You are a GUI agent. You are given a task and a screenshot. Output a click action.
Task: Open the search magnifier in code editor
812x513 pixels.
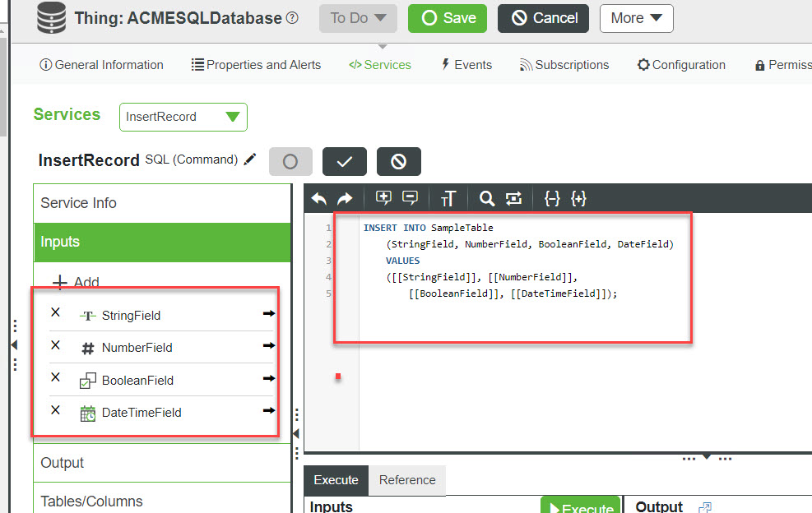coord(487,198)
